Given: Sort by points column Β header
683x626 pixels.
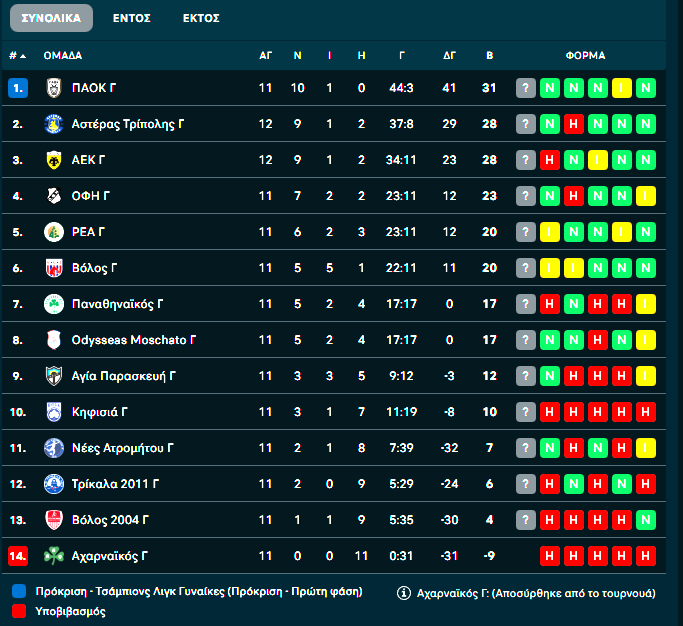Looking at the screenshot, I should click(489, 55).
